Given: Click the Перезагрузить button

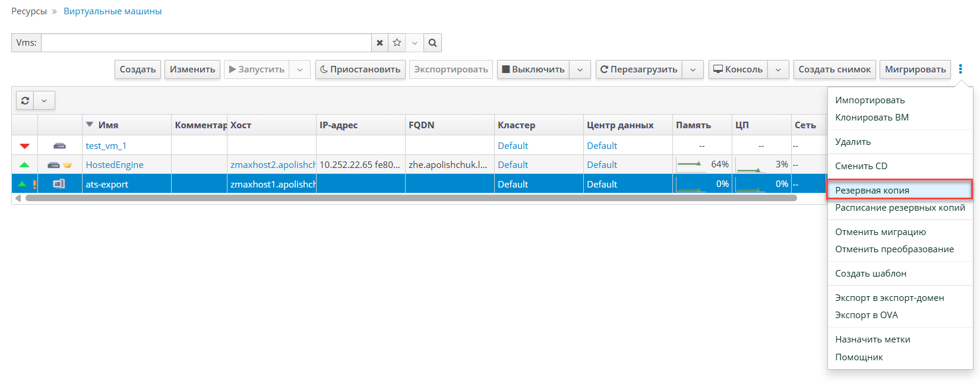Looking at the screenshot, I should point(639,69).
